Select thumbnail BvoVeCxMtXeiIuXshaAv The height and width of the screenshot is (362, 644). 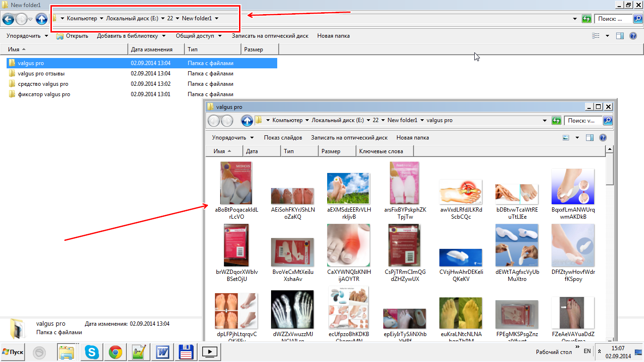coord(292,260)
